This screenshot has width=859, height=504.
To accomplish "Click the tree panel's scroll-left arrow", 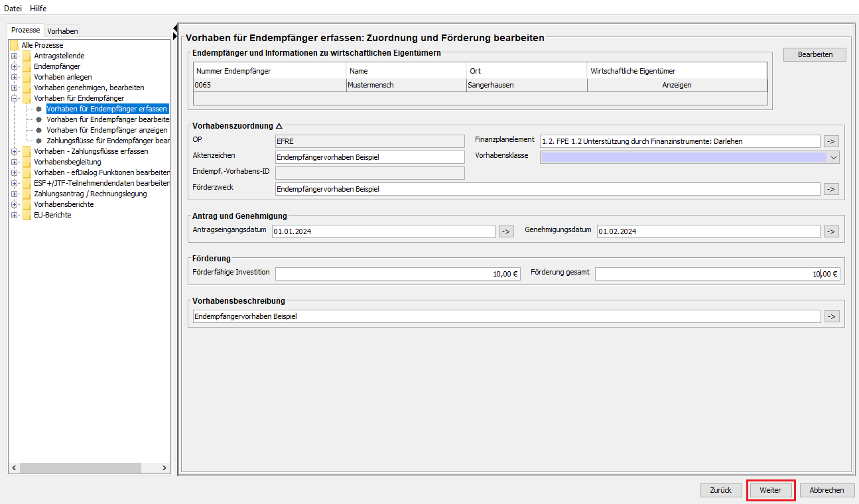I will pos(15,468).
